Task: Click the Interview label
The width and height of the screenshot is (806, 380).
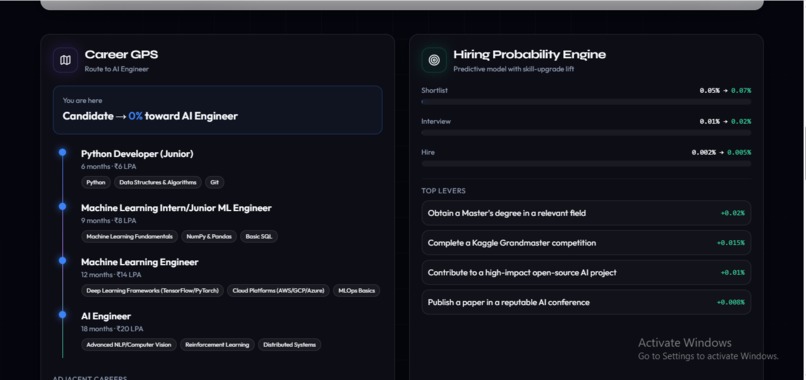Action: (436, 121)
